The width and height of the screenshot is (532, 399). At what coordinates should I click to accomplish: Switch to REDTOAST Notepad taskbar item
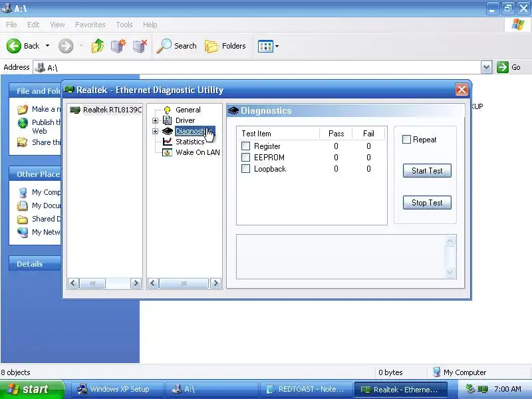(306, 389)
